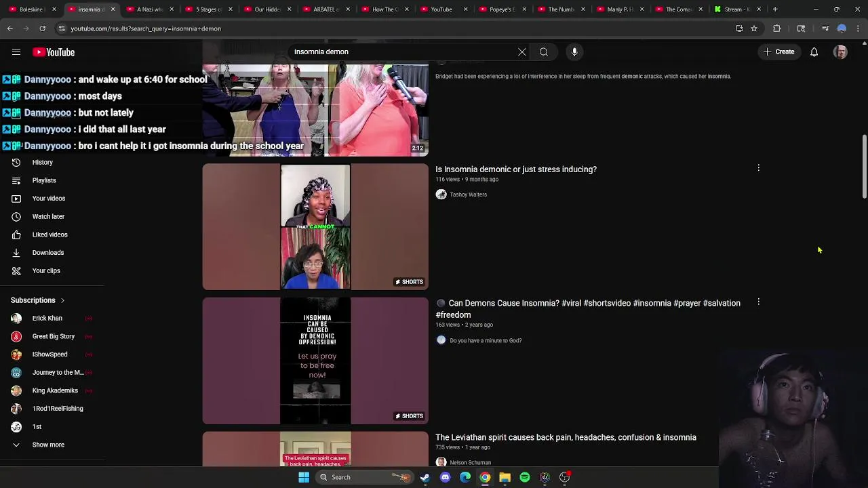This screenshot has width=868, height=488.
Task: Go to the YouTube home logo
Action: (54, 52)
